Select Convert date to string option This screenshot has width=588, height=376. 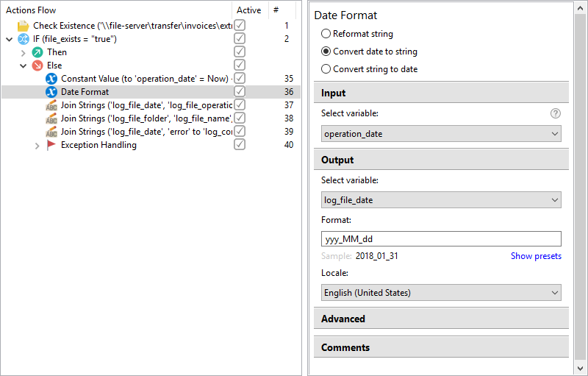click(326, 52)
